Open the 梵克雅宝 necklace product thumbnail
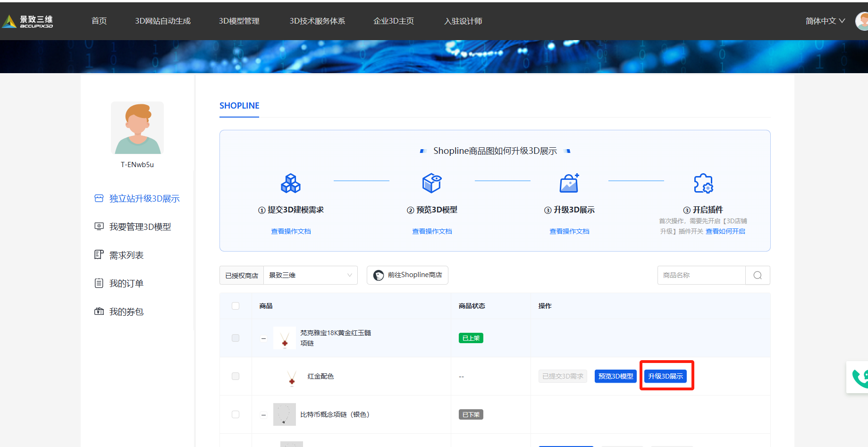This screenshot has width=868, height=447. tap(285, 338)
